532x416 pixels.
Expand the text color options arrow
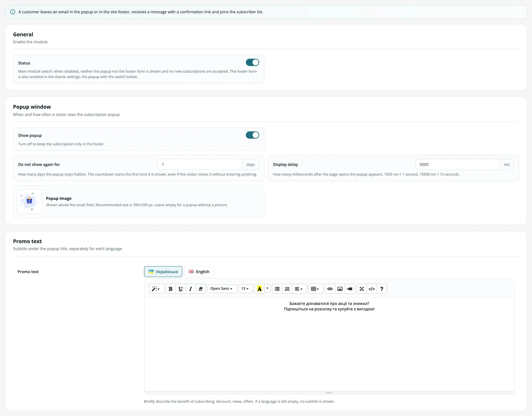click(x=267, y=289)
